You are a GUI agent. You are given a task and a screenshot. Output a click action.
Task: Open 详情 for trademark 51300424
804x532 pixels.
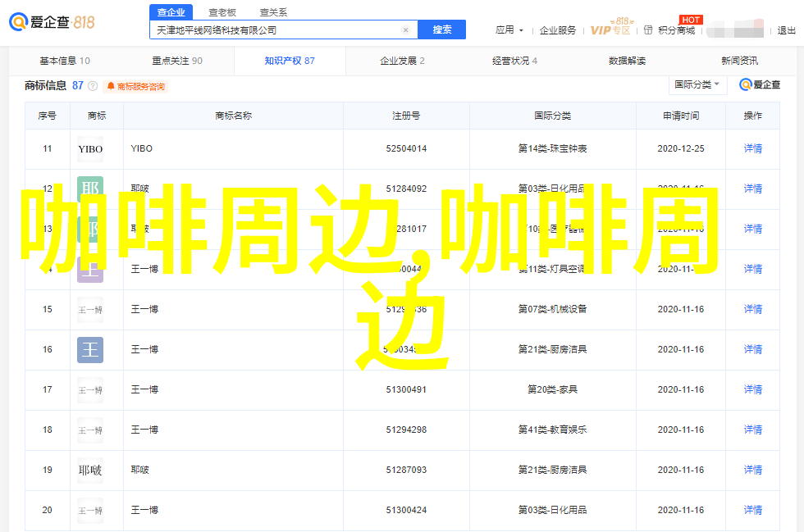point(753,510)
